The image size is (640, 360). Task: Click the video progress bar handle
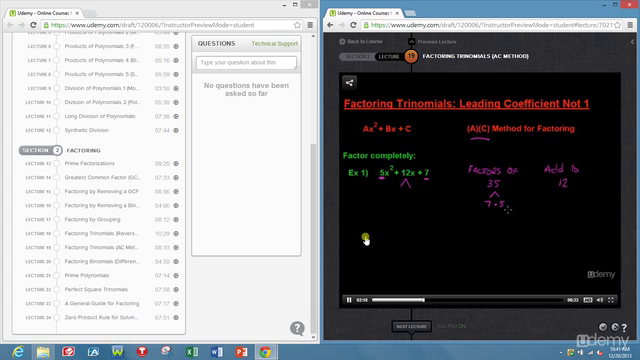pyautogui.click(x=424, y=300)
